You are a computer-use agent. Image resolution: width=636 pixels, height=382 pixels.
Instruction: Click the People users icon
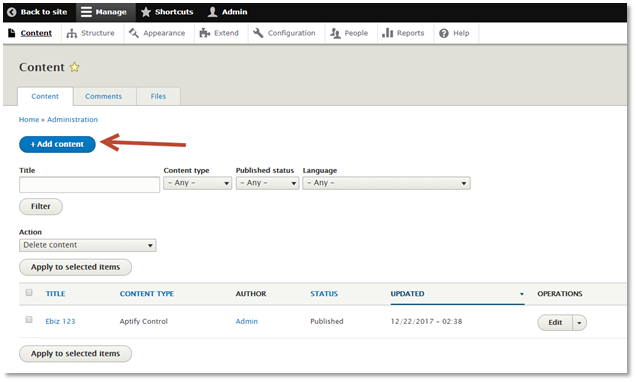pyautogui.click(x=335, y=33)
